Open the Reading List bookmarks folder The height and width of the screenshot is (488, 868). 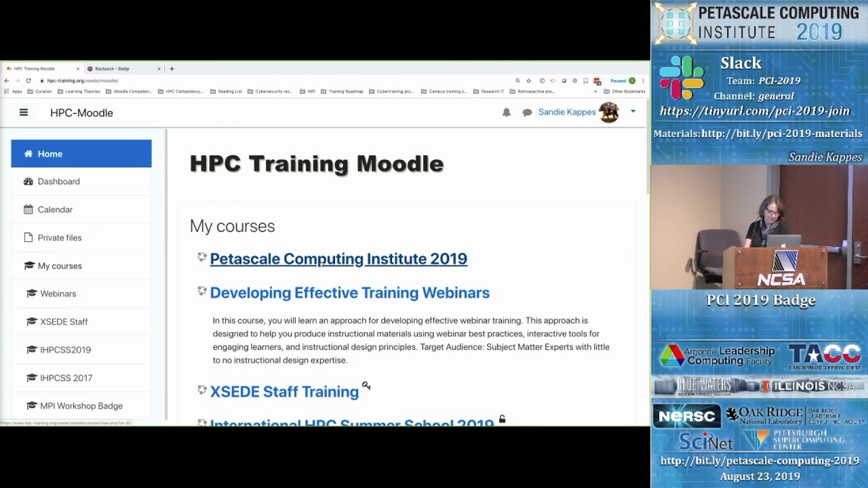(226, 91)
